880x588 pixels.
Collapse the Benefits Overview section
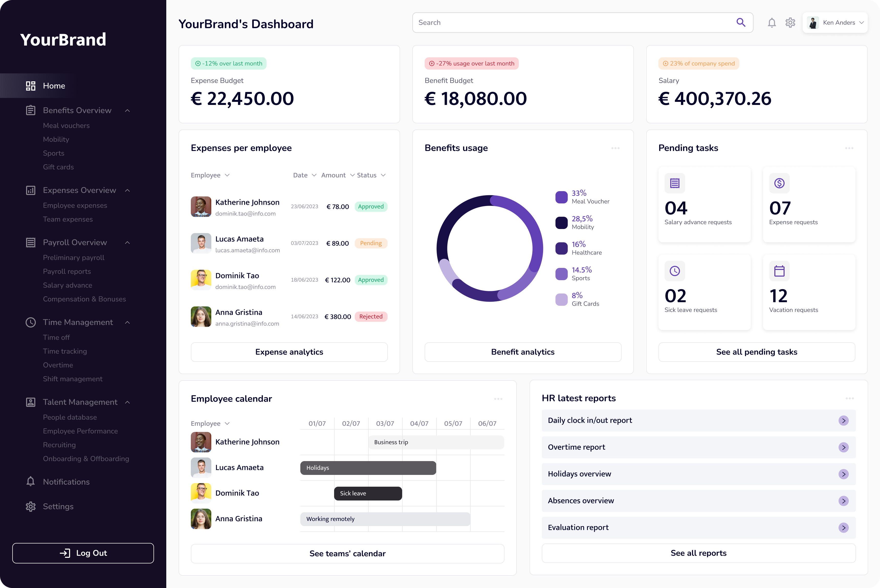[127, 111]
